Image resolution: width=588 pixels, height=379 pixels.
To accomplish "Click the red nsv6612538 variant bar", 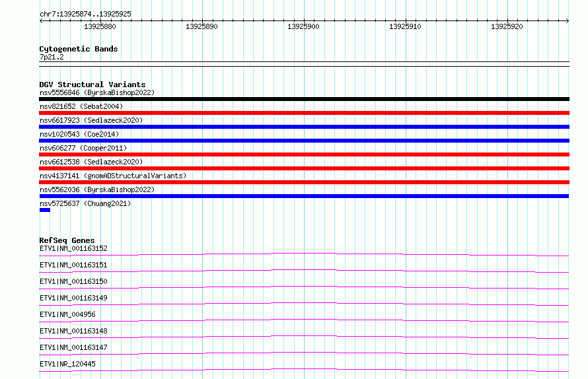I will pyautogui.click(x=304, y=168).
